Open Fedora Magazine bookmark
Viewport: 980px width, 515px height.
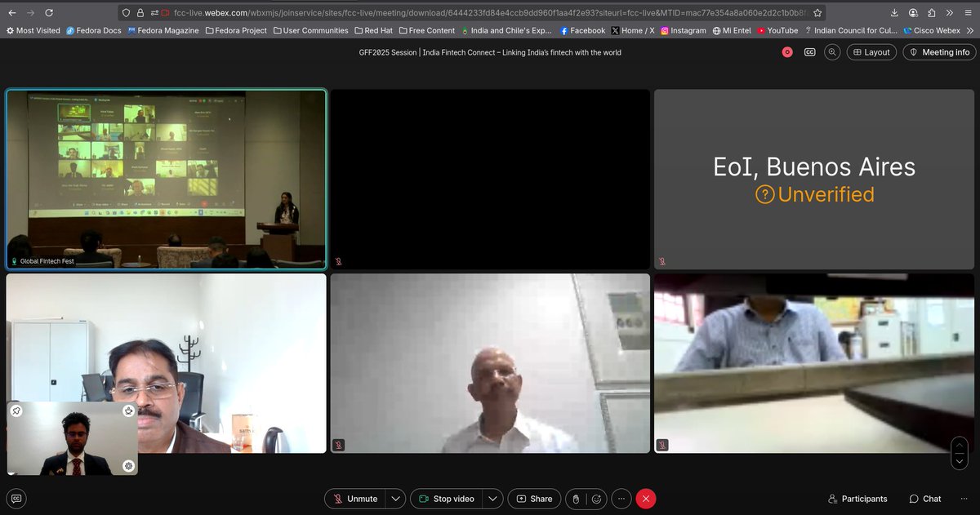tap(163, 30)
